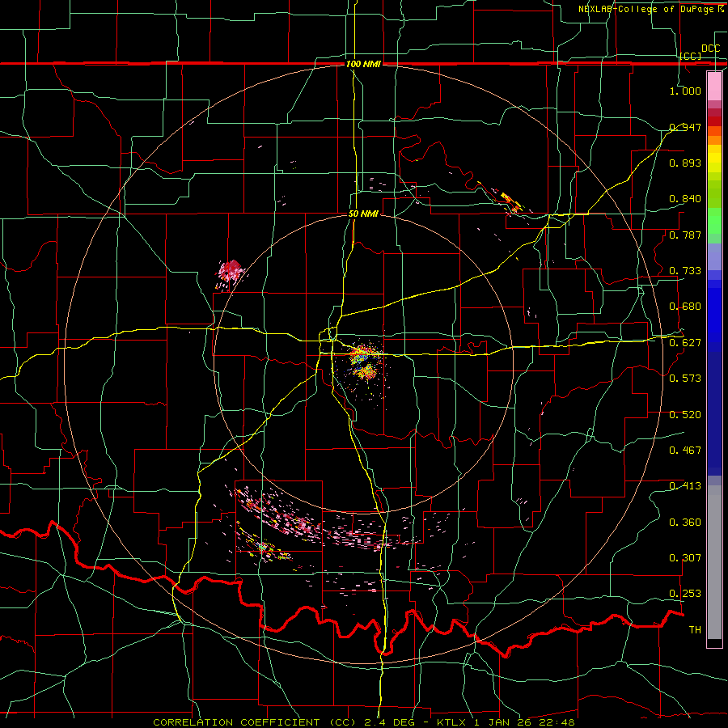Select the 0.413 scale value
The height and width of the screenshot is (728, 728).
685,486
